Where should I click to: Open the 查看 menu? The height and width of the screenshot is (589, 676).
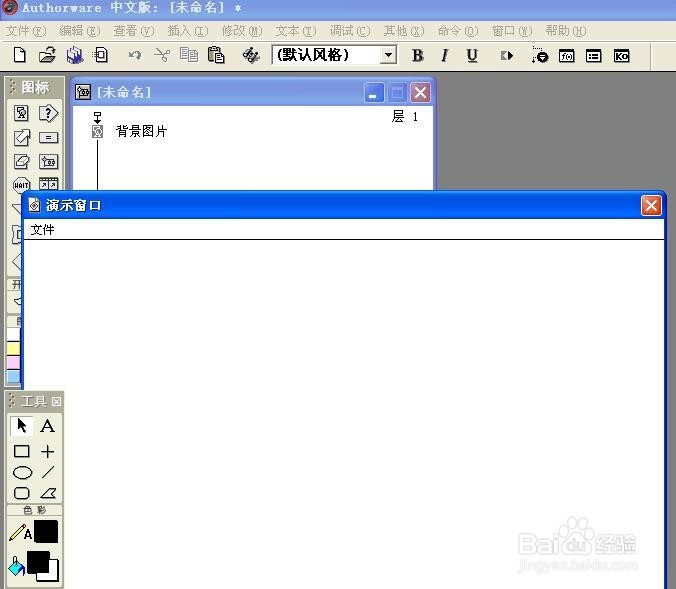click(134, 31)
